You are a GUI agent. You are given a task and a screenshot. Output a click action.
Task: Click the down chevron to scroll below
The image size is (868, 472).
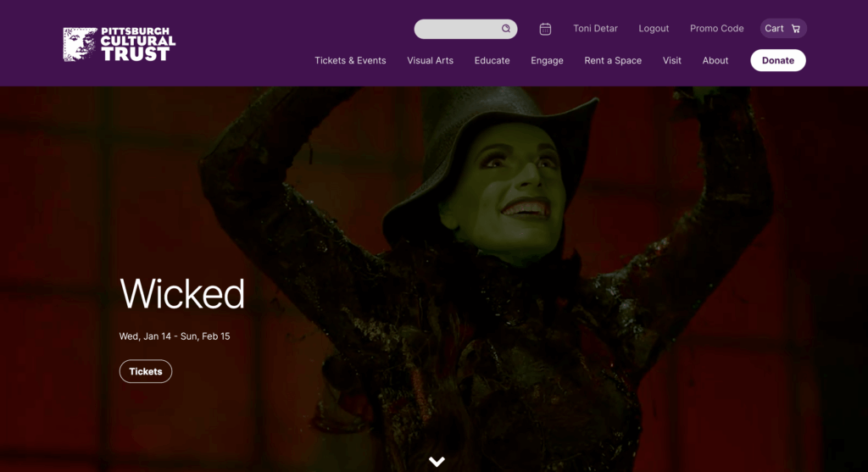click(437, 462)
